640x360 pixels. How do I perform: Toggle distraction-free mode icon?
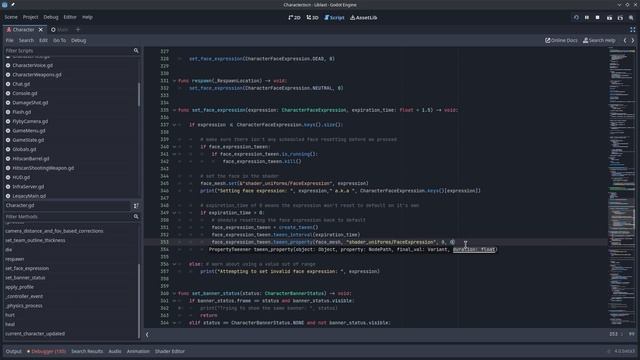632,30
